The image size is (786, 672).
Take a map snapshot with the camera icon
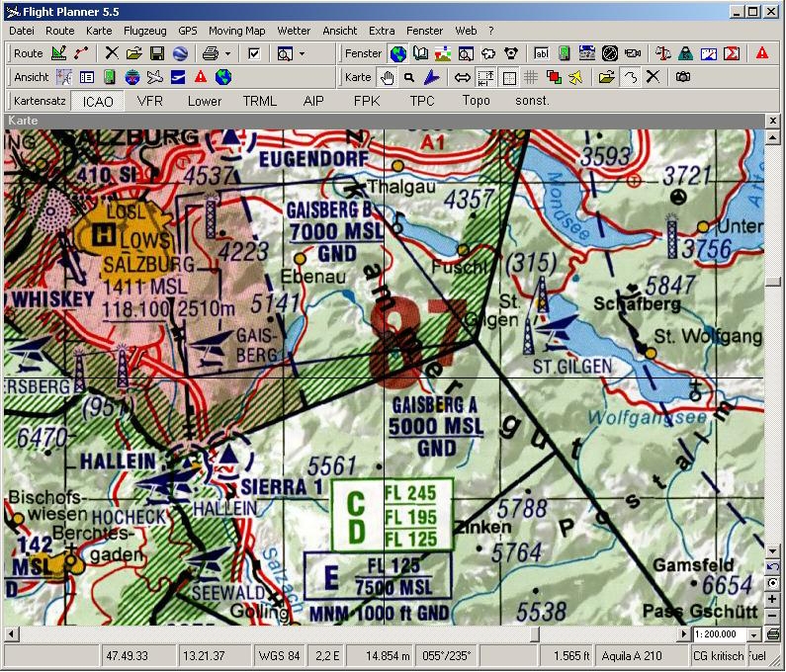(683, 77)
